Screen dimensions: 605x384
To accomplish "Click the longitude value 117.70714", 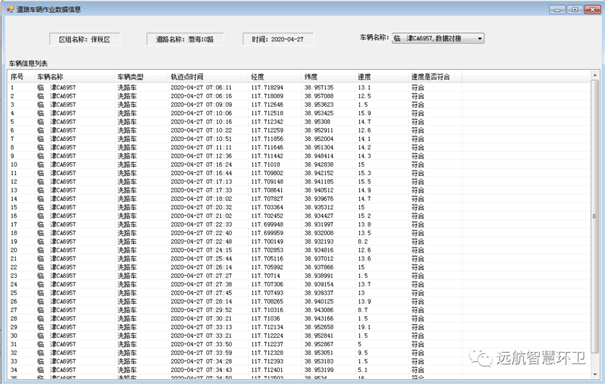I will click(x=265, y=276).
